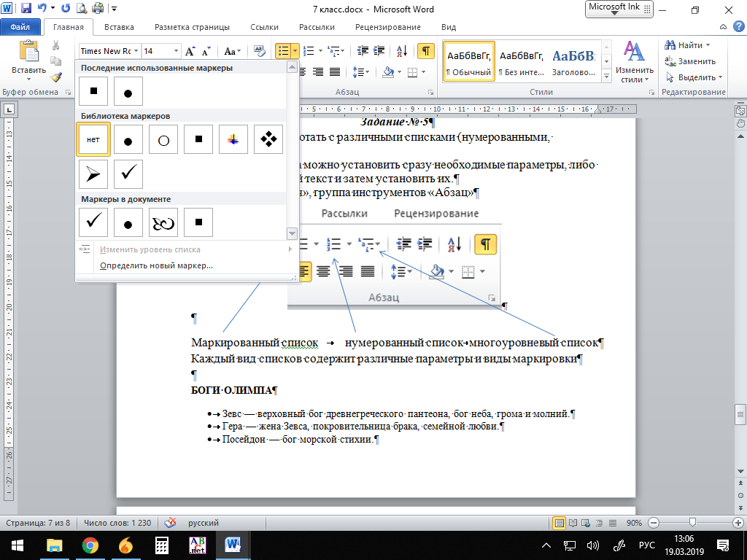Click the Grow Font icon

click(190, 51)
